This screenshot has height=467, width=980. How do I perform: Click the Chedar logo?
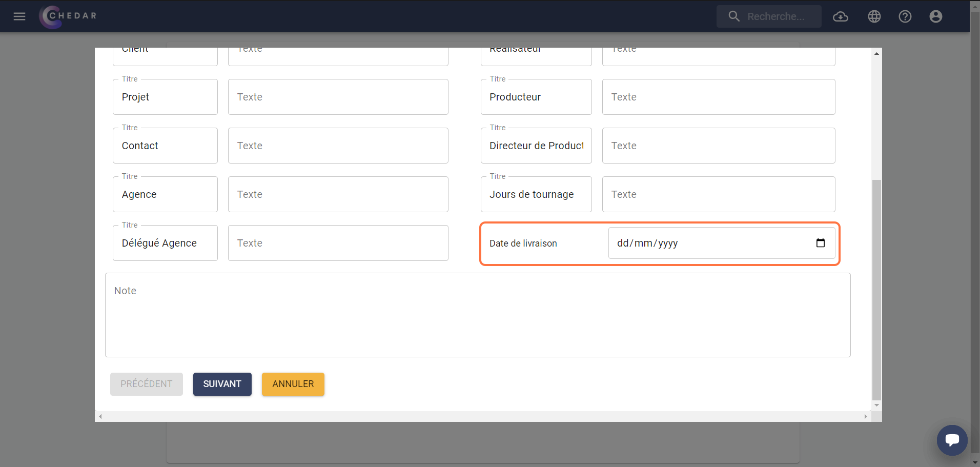coord(68,16)
